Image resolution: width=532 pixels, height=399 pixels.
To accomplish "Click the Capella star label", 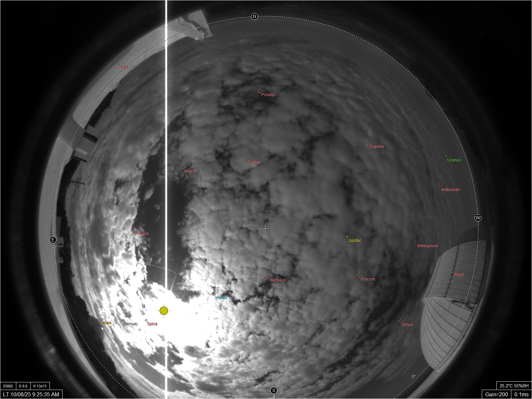I will coord(376,146).
